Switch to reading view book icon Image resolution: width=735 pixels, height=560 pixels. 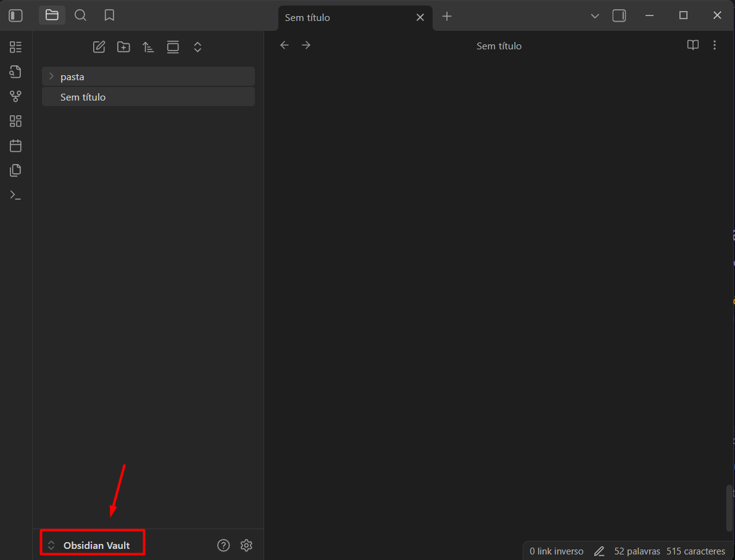pos(693,45)
